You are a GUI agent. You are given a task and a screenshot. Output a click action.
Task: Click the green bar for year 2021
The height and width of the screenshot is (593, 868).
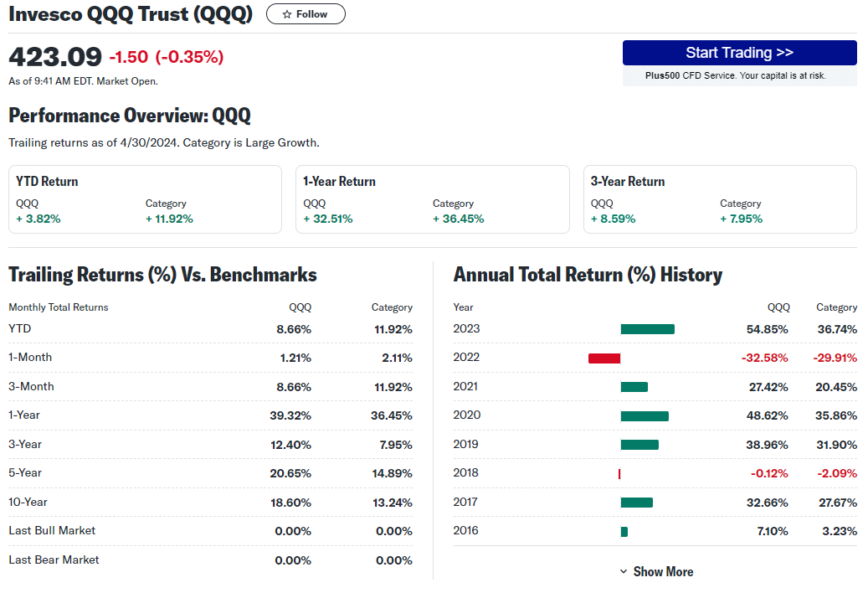click(634, 387)
